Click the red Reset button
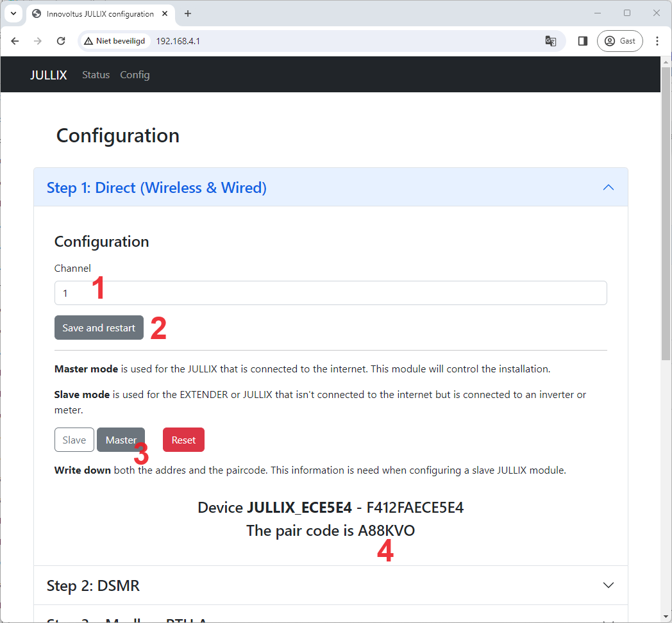 pos(183,440)
